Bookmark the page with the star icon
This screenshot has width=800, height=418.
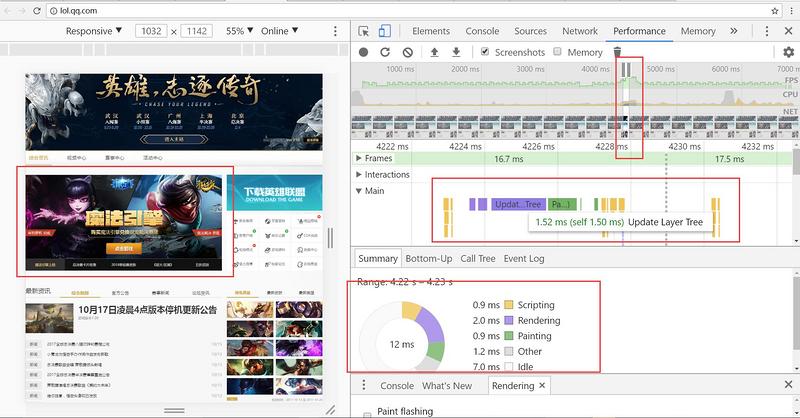pos(775,11)
